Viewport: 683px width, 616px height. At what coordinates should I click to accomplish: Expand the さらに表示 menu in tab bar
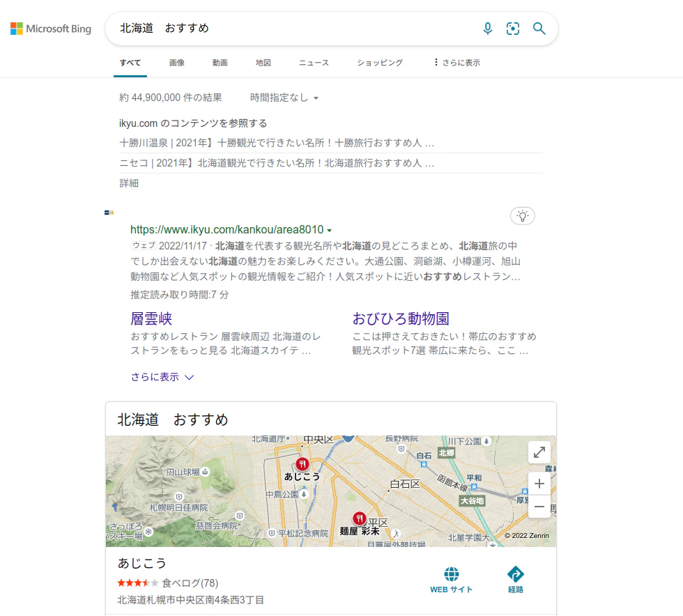[x=456, y=63]
